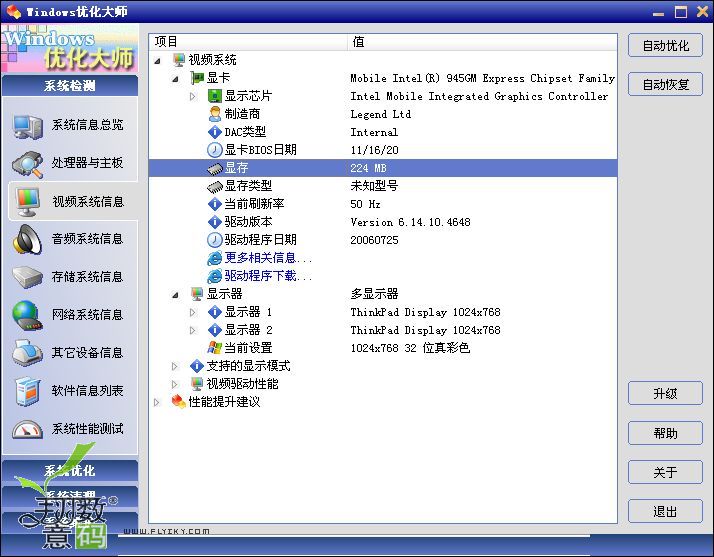
Task: Open 音频系统信息 speaker icon
Action: click(x=27, y=240)
